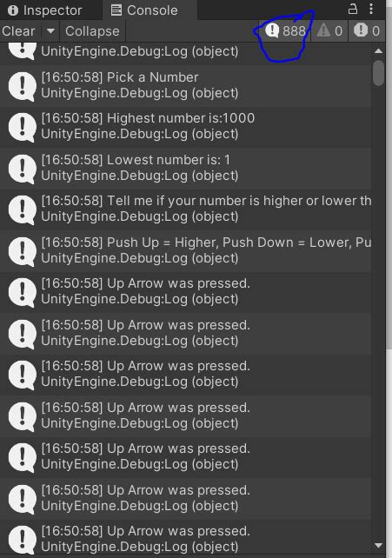Click the Console tab list icon
This screenshot has height=558, width=392.
pos(116,10)
